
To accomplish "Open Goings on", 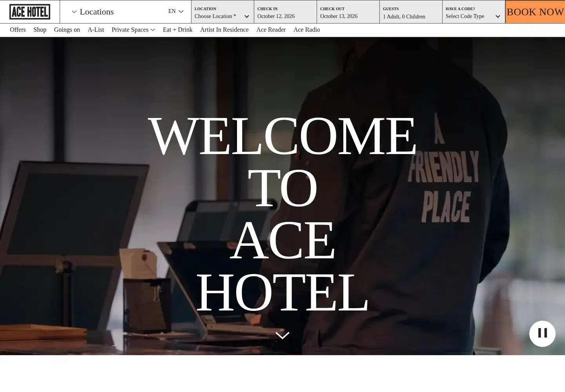I will coord(67,30).
